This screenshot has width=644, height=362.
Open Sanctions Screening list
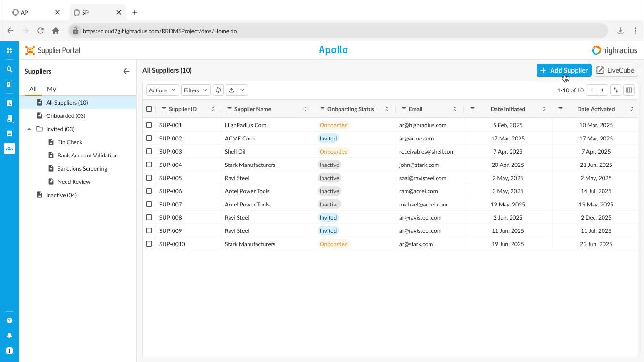pyautogui.click(x=82, y=168)
